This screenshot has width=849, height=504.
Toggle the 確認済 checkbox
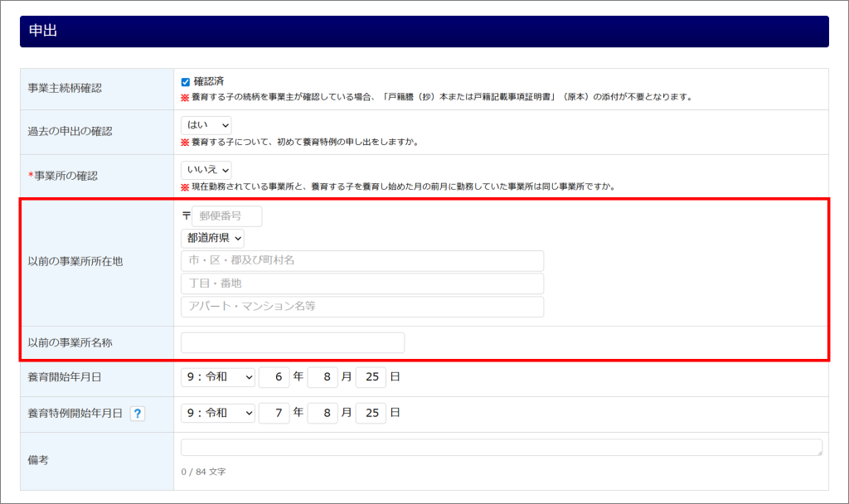tap(186, 82)
